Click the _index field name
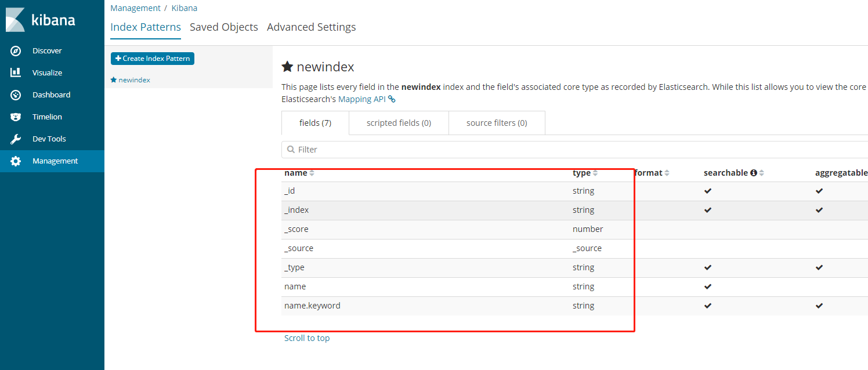The height and width of the screenshot is (370, 868). (296, 210)
